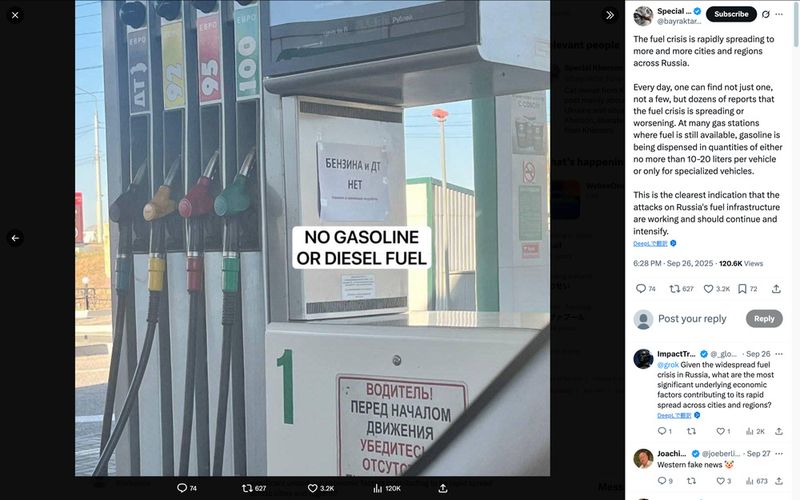Bookmark the post with the 72 bookmark icon
This screenshot has height=500, width=800.
tap(742, 289)
